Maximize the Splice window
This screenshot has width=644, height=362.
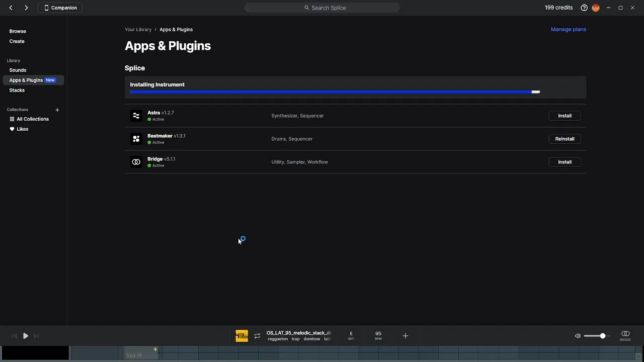pyautogui.click(x=620, y=8)
